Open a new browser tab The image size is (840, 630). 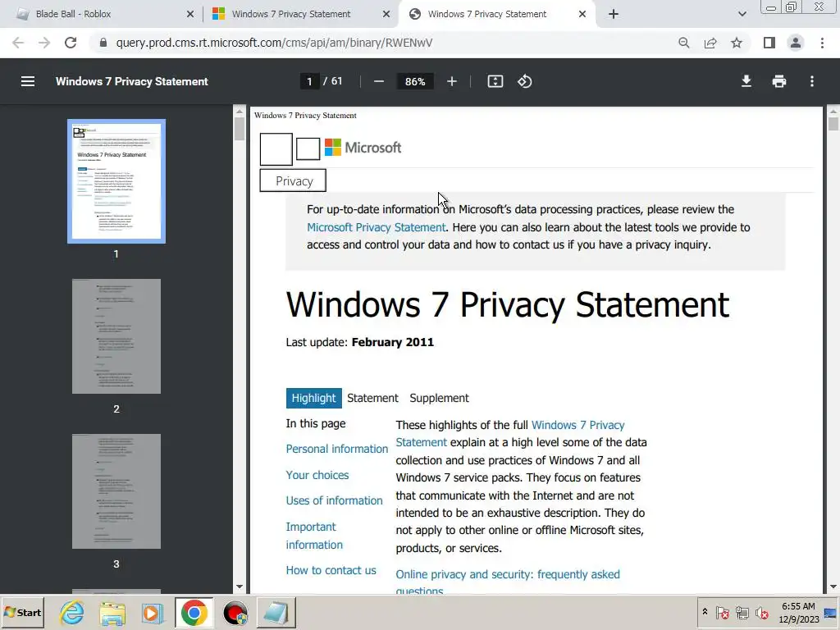[x=614, y=15]
